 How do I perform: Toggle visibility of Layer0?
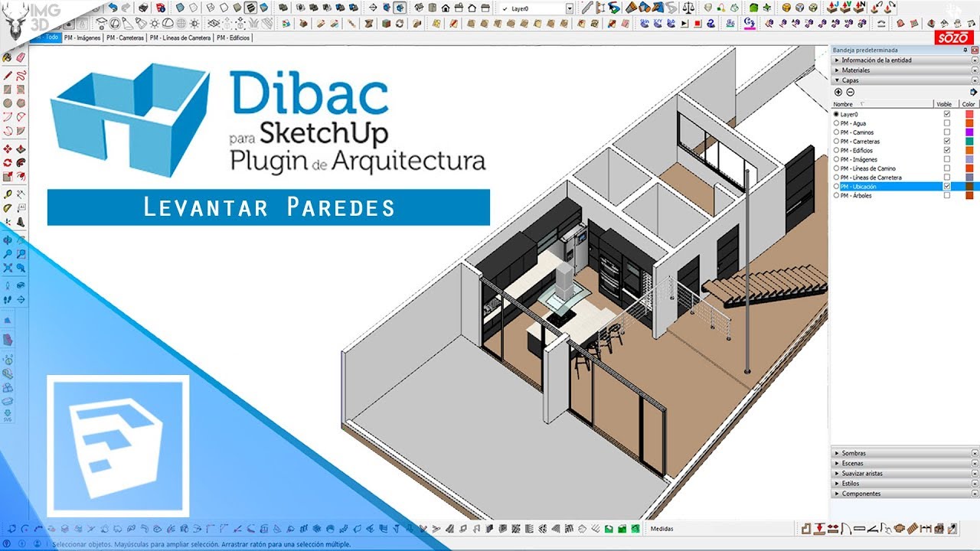pyautogui.click(x=947, y=114)
